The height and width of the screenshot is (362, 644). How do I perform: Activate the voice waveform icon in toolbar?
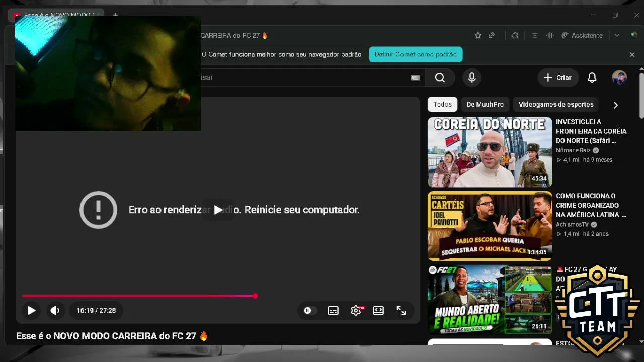point(550,35)
